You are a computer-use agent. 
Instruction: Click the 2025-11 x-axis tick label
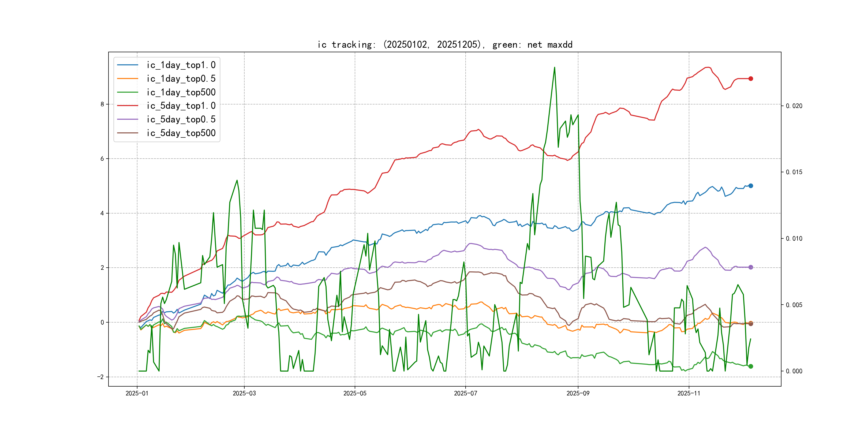[x=689, y=393]
